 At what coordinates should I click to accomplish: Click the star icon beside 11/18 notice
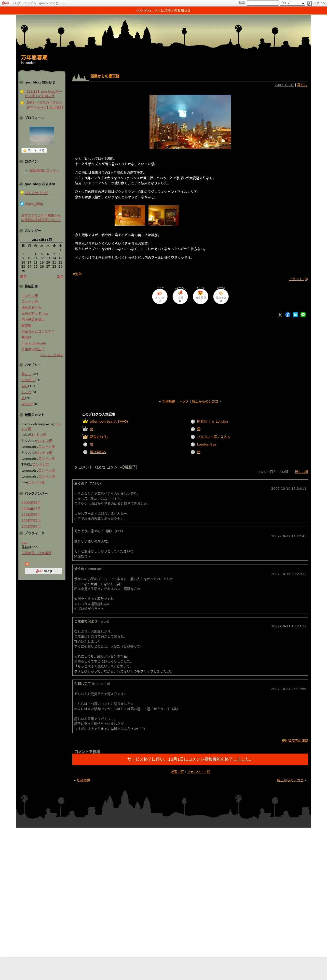tap(22, 91)
